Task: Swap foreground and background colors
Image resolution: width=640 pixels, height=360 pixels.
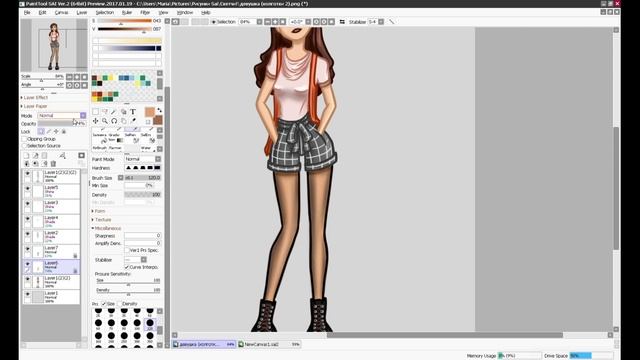Action: pyautogui.click(x=159, y=110)
